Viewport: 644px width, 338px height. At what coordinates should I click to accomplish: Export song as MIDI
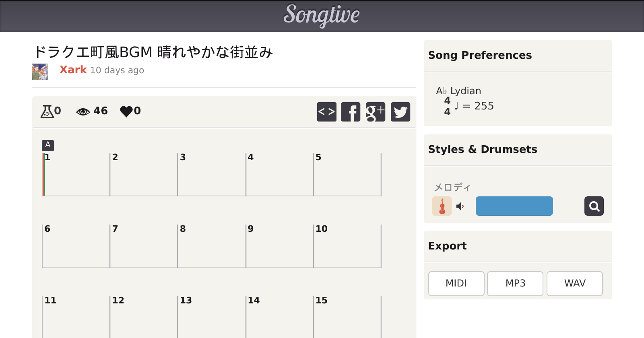(456, 283)
